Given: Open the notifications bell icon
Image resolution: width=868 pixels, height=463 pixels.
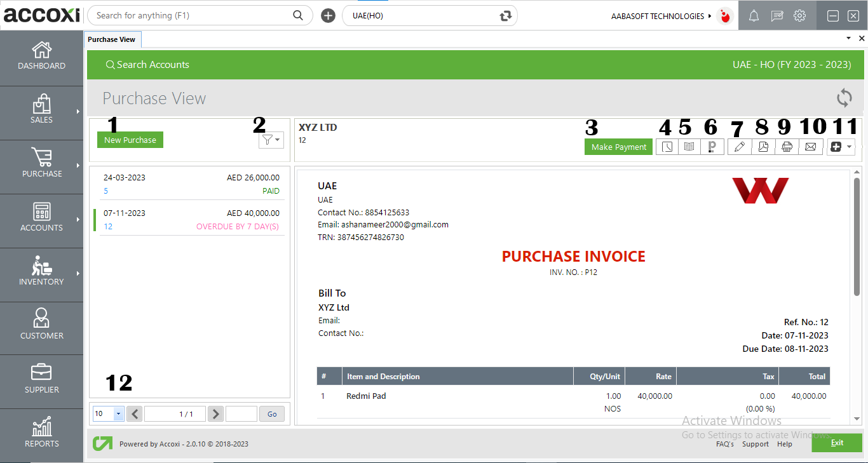Looking at the screenshot, I should [x=754, y=15].
